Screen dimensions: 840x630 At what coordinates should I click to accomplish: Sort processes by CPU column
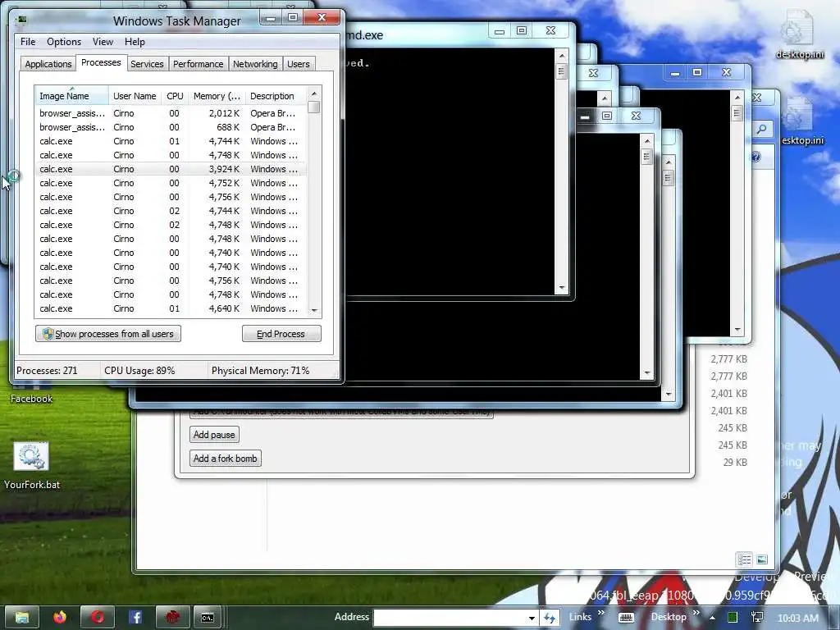(175, 96)
